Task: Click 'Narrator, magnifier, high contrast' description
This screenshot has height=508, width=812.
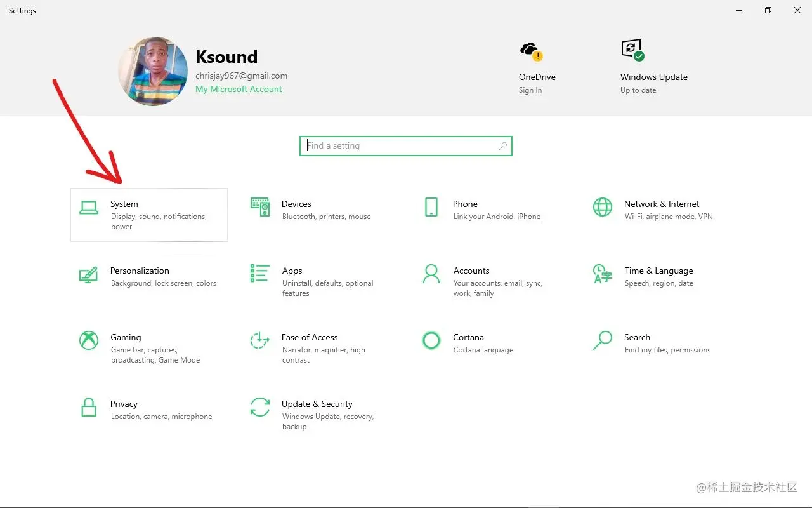Action: coord(324,355)
